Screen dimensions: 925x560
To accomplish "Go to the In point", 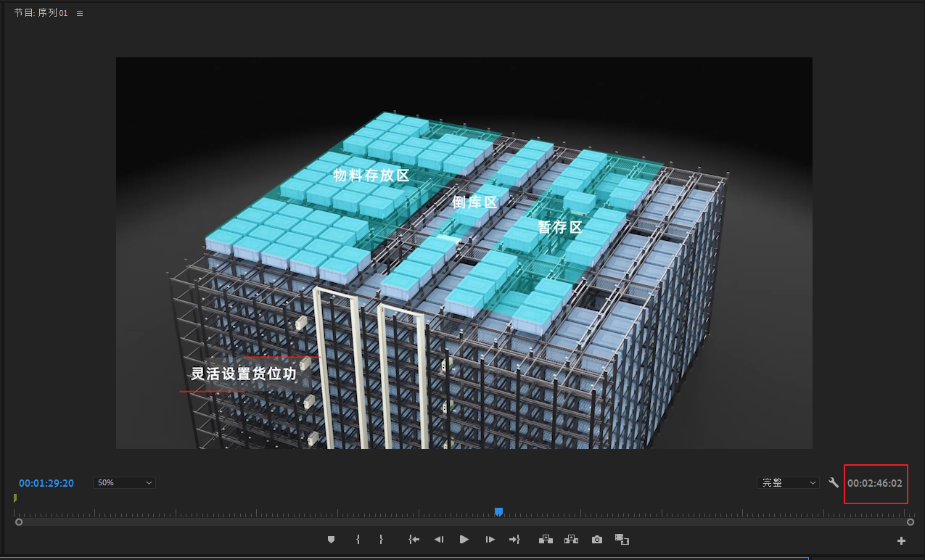I will 414,540.
